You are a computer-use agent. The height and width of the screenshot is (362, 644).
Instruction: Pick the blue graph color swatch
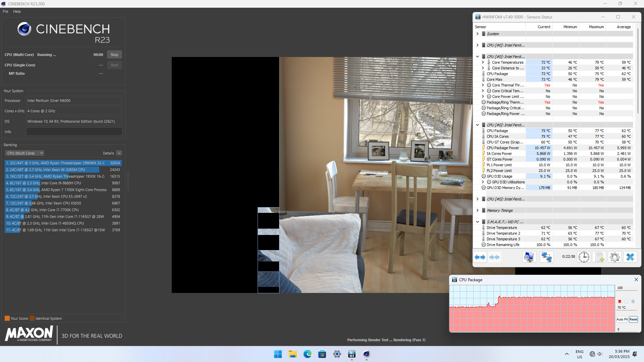pyautogui.click(x=633, y=301)
